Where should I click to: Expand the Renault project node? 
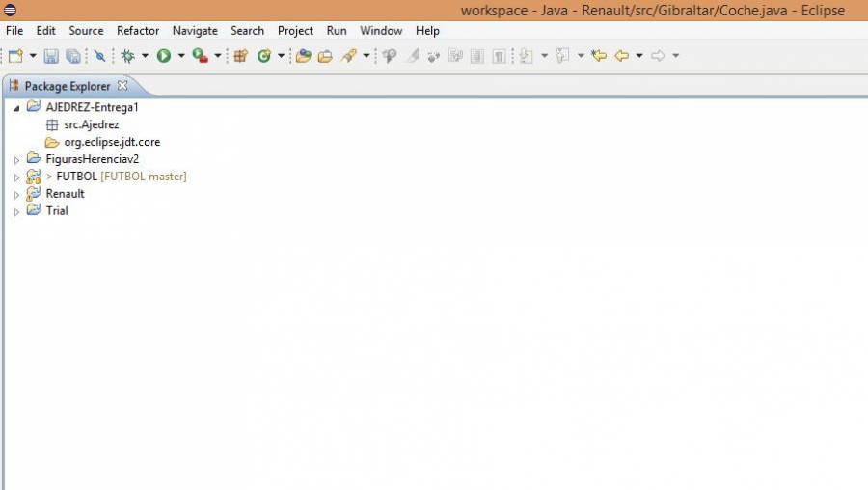(x=16, y=194)
